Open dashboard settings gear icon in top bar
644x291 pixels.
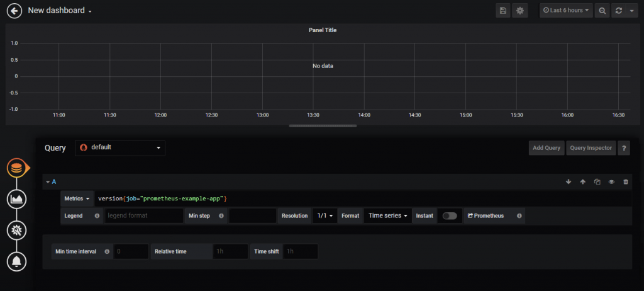point(520,11)
